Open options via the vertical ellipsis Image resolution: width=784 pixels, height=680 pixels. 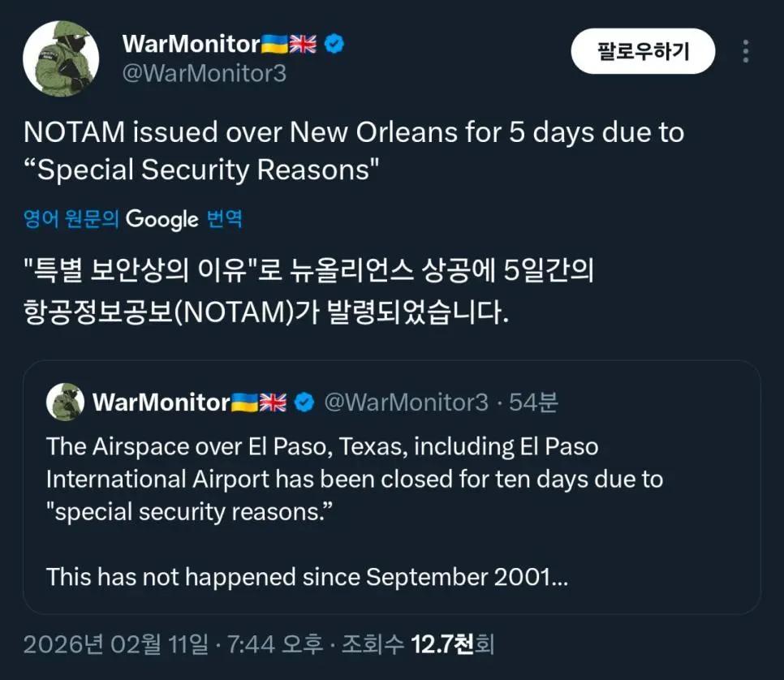[x=746, y=51]
